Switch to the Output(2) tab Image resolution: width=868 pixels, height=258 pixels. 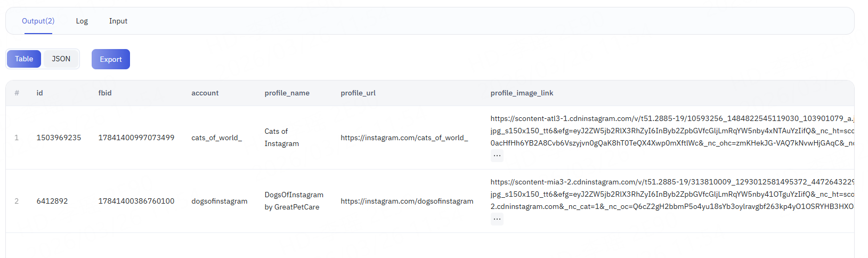pos(38,21)
